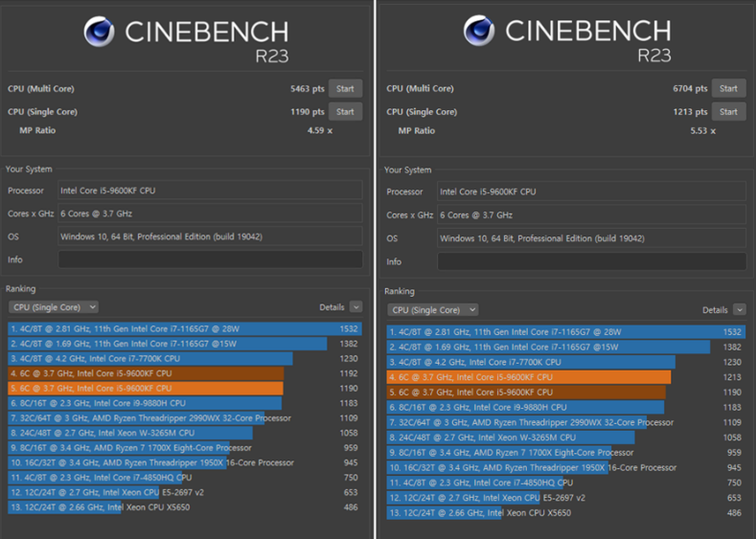Click the 6704 pts multi core score
The width and height of the screenshot is (756, 539).
(690, 89)
